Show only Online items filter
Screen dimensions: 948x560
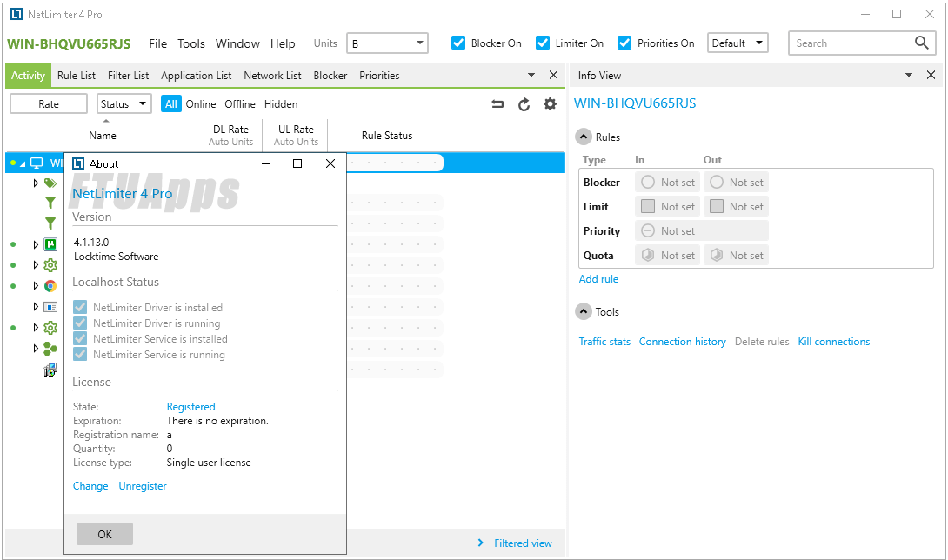pos(201,104)
